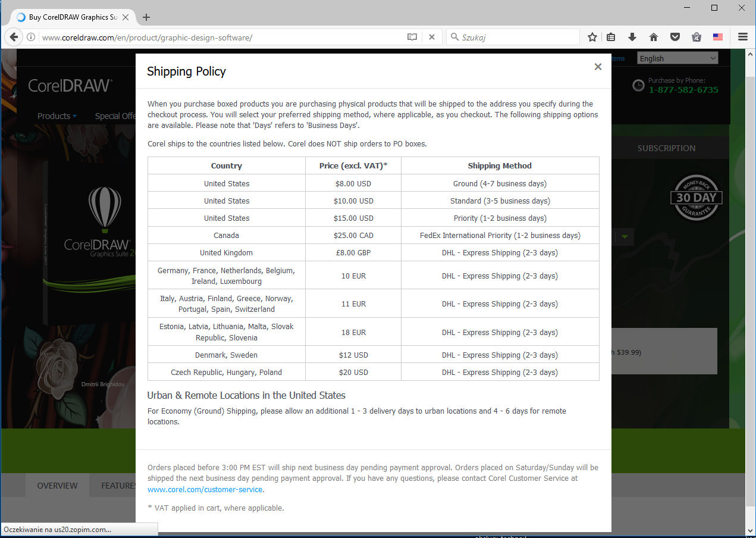This screenshot has height=538, width=756.
Task: Select the SUBSCRIPTION tab
Action: click(x=666, y=148)
